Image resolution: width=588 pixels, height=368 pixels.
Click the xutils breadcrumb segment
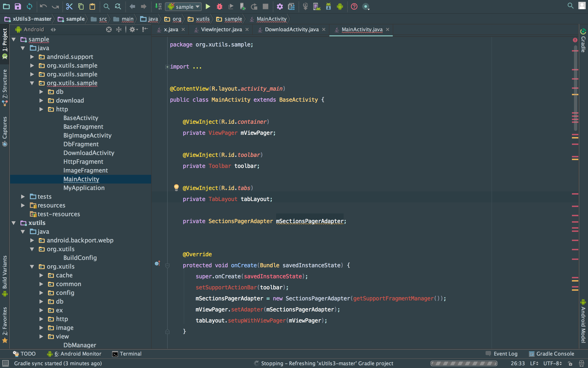pos(199,19)
